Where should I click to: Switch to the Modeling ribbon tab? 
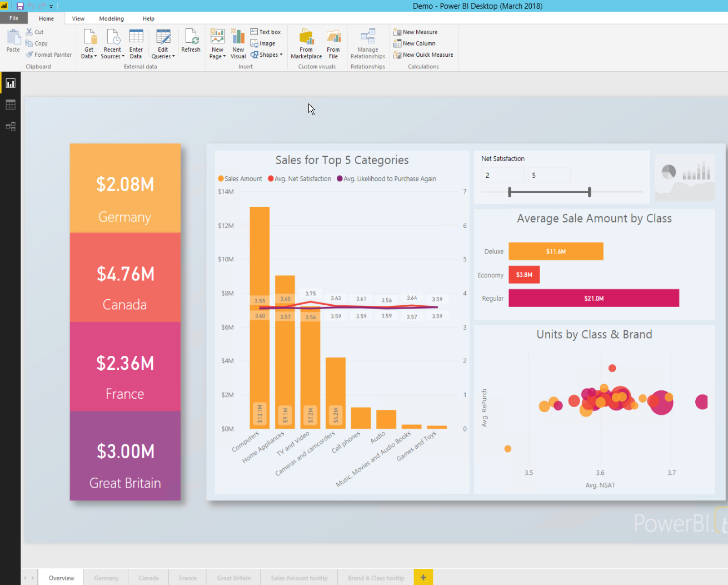pyautogui.click(x=111, y=18)
